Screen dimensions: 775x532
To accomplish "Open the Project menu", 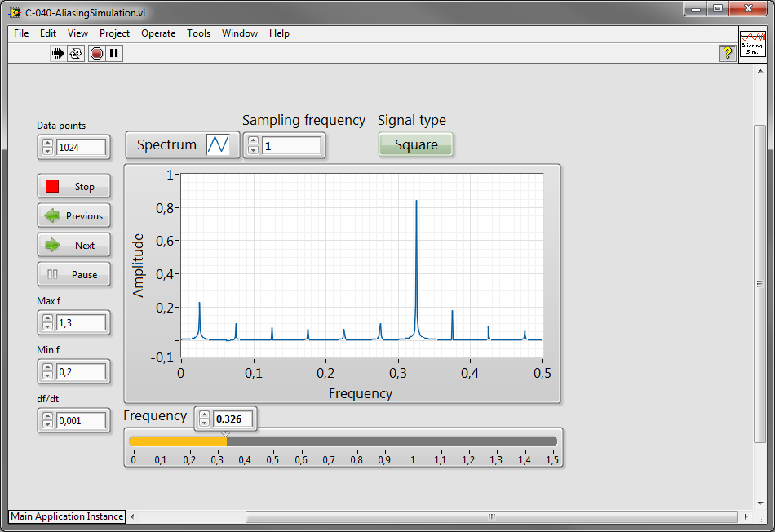I will 114,33.
